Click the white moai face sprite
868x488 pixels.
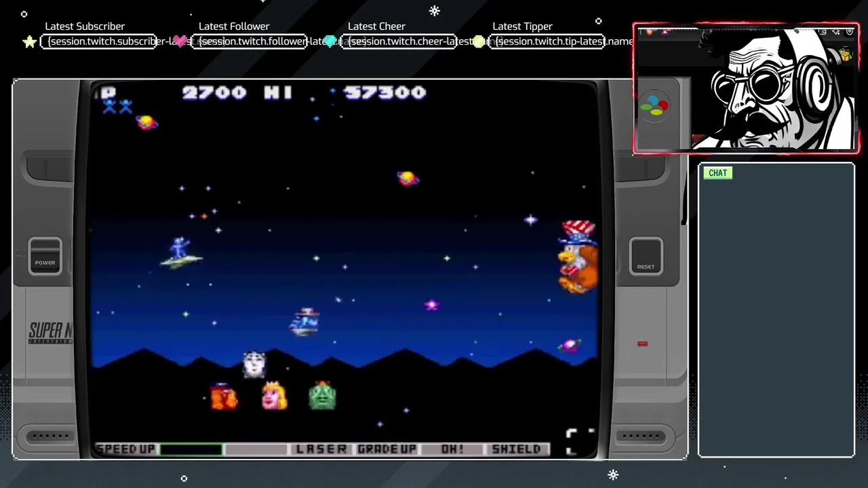pyautogui.click(x=254, y=363)
